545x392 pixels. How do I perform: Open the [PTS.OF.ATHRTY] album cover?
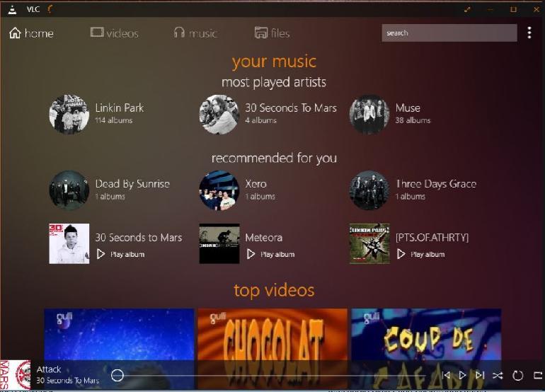[369, 243]
